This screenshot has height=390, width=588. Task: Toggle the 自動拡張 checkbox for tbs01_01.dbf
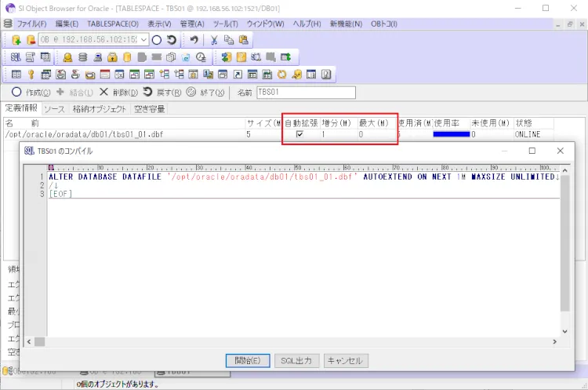tap(299, 134)
